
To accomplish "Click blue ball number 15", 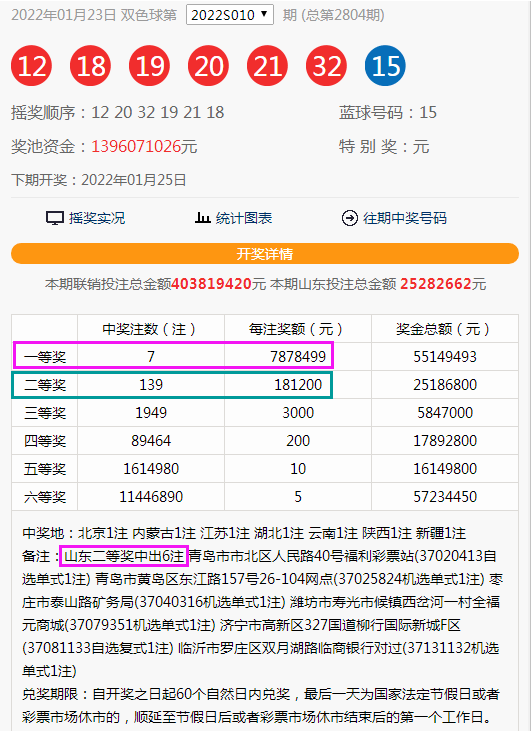I will (x=385, y=66).
